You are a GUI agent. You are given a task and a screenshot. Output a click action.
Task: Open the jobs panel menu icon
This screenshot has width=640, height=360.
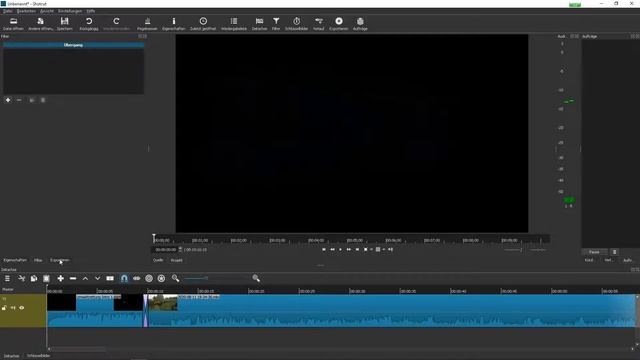pos(615,252)
